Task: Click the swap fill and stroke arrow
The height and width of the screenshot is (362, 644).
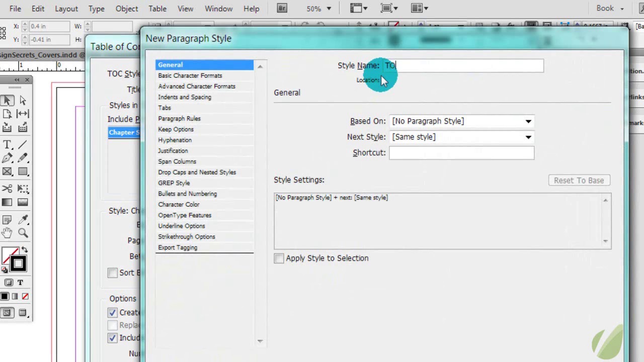Action: pyautogui.click(x=24, y=250)
